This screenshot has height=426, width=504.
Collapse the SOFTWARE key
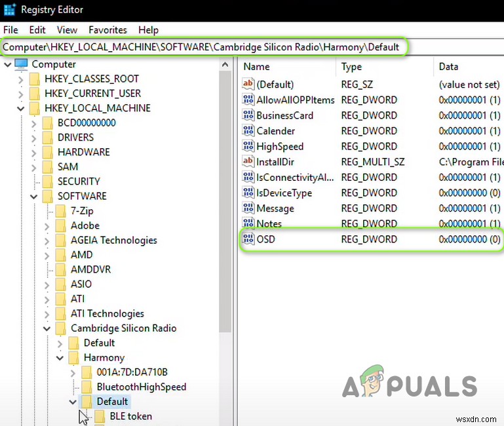34,196
